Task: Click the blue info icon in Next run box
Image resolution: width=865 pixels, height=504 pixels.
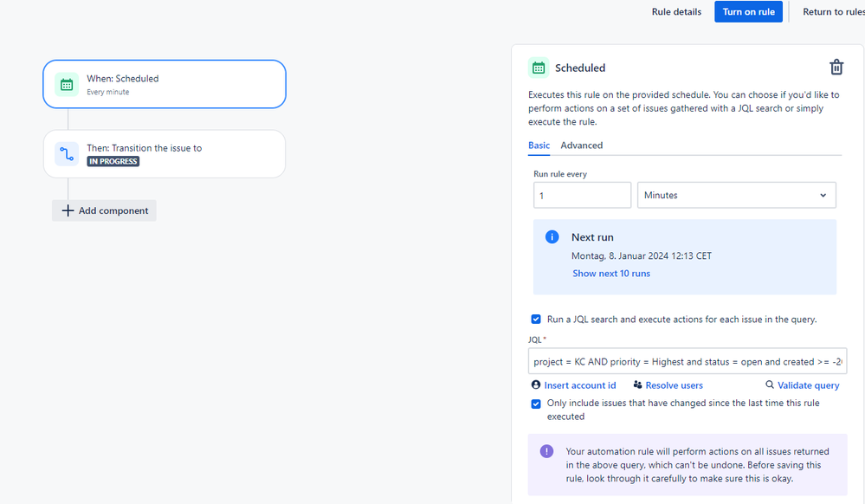Action: [x=552, y=236]
